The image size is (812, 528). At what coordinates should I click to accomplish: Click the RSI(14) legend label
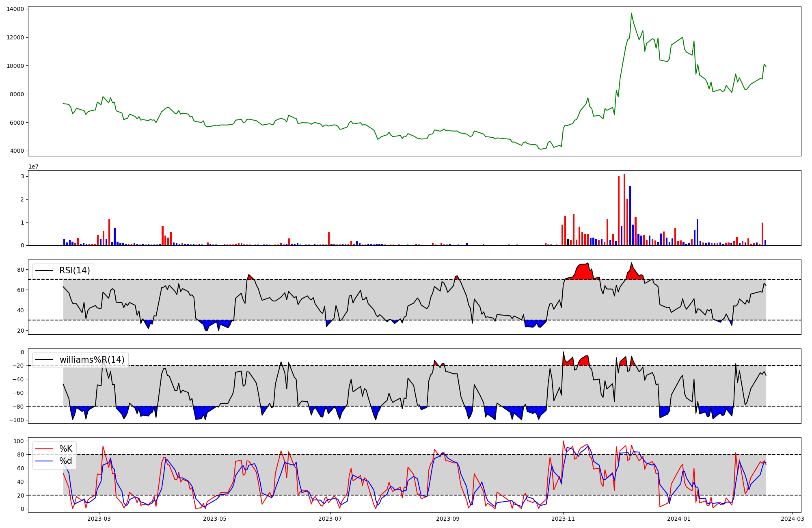75,270
